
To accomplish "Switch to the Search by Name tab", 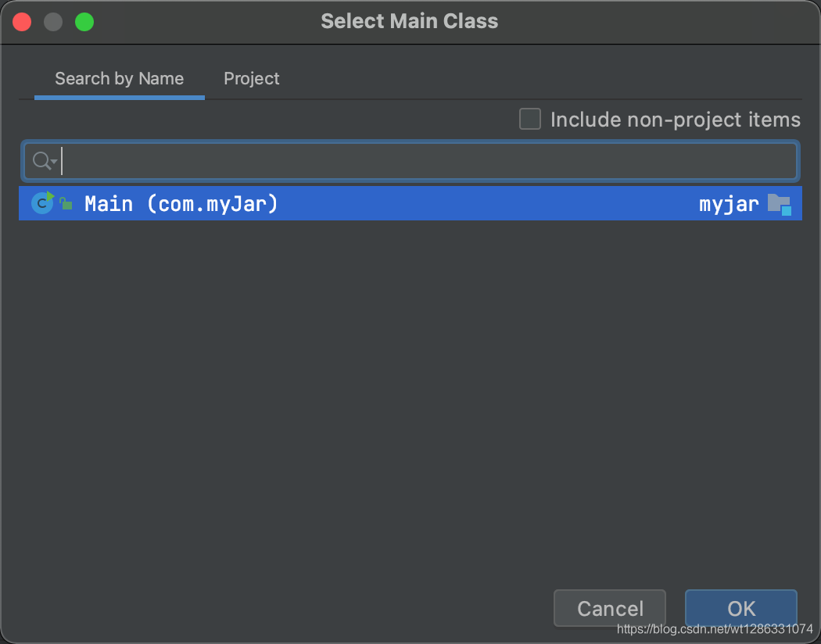I will point(119,79).
